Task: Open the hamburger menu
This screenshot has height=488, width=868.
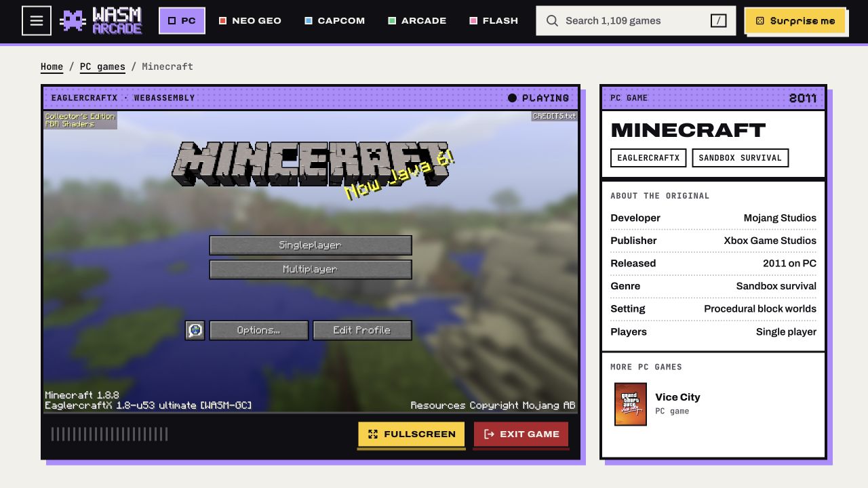Action: click(37, 21)
